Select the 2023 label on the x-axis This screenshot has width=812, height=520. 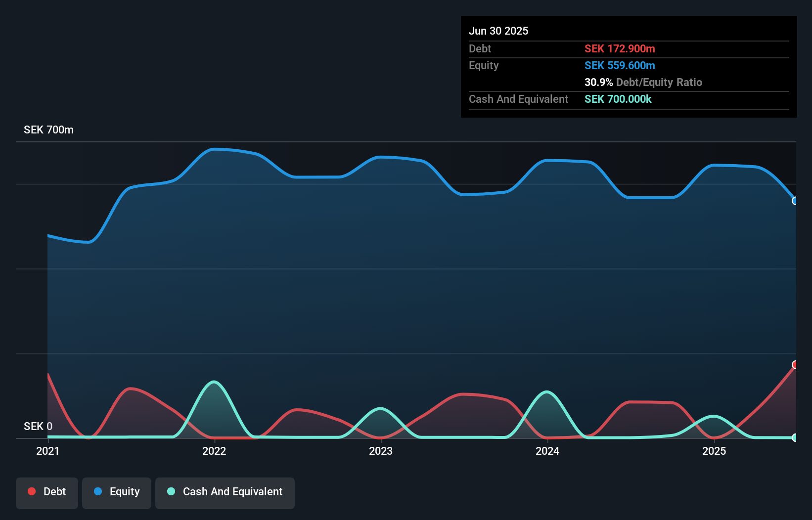click(381, 451)
